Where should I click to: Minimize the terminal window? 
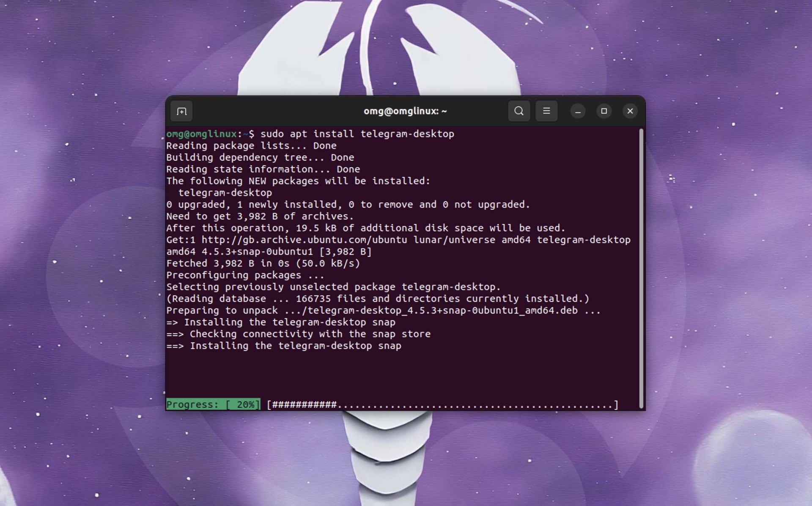coord(578,111)
